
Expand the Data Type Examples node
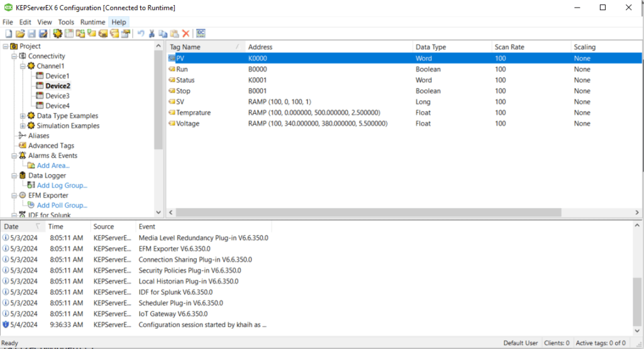click(23, 116)
